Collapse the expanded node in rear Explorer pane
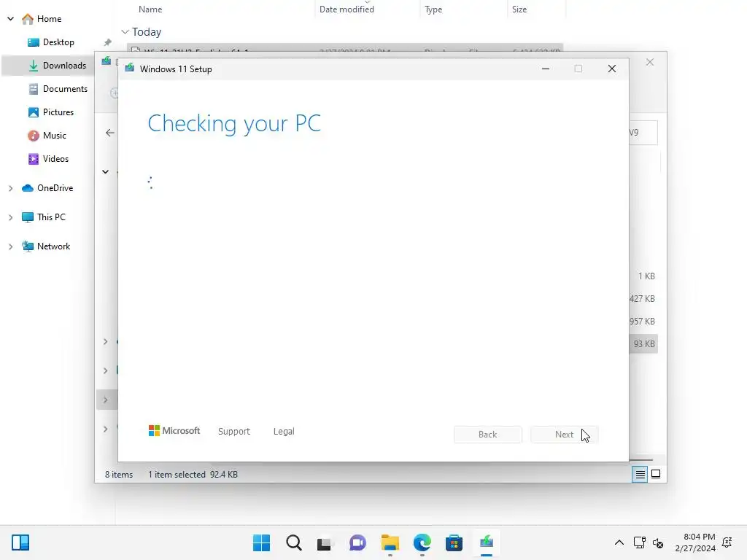 point(105,172)
